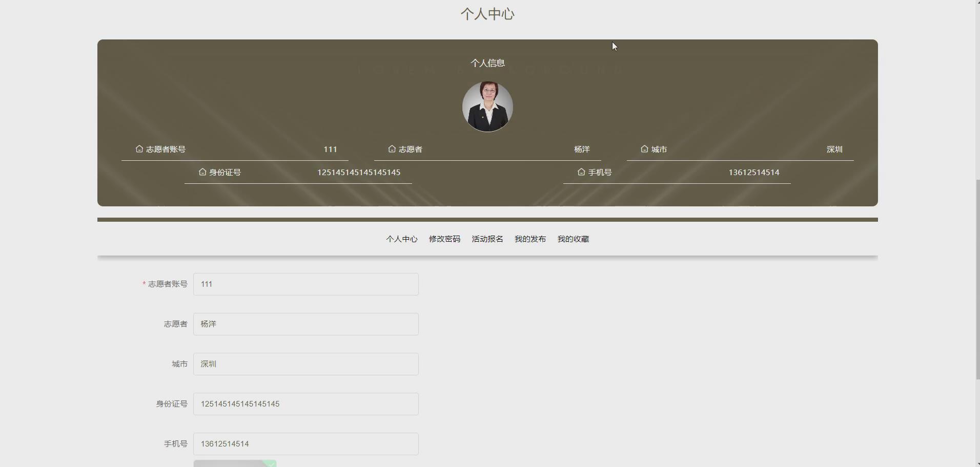Click the 志愿者账号 input field containing 111
This screenshot has height=467, width=980.
(306, 284)
